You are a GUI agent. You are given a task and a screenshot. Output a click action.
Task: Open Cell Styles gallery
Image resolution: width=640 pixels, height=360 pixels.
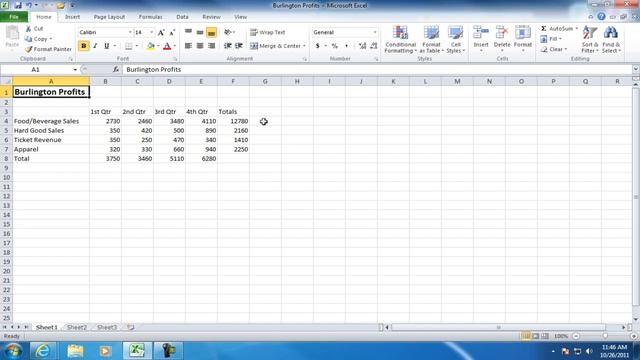pyautogui.click(x=455, y=39)
